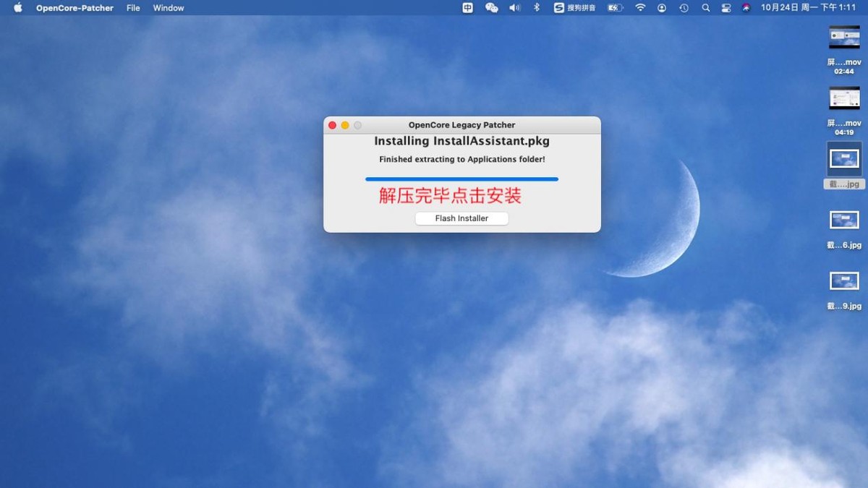
Task: Select the highlighted 截....jpg screenshot thumbnail
Action: [843, 159]
